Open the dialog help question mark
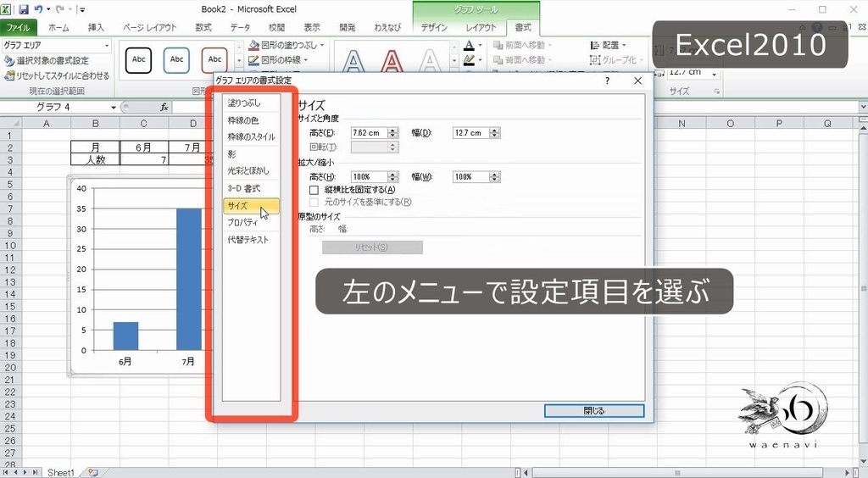 607,81
